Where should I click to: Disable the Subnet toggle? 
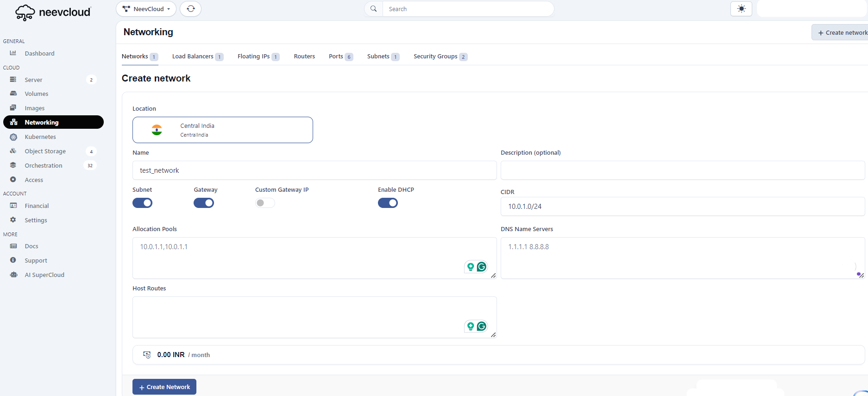[143, 203]
